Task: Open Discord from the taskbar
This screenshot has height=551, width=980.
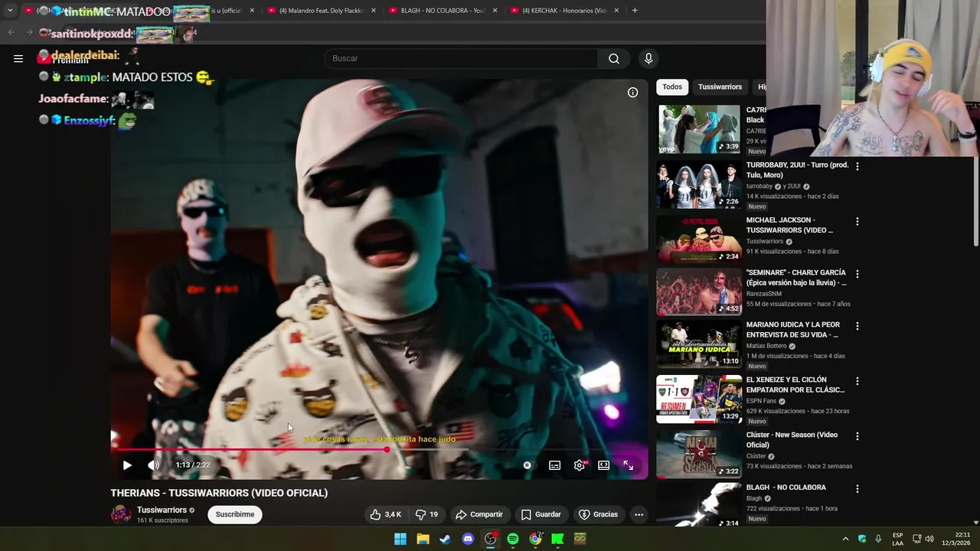Action: tap(468, 539)
